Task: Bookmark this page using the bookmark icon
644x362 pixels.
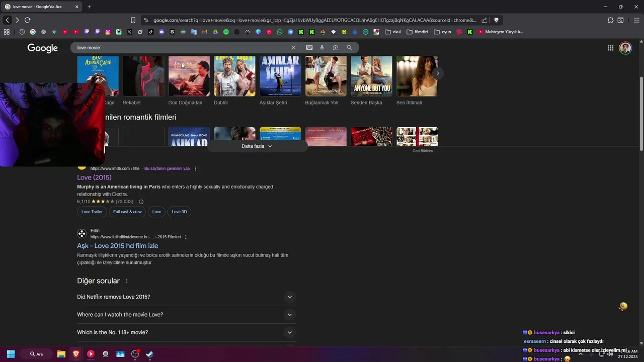Action: click(133, 20)
